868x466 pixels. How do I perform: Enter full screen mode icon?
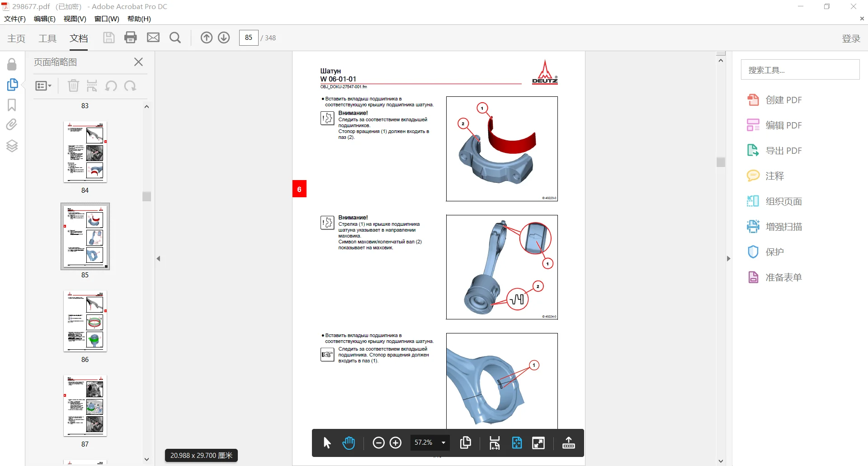coord(538,443)
